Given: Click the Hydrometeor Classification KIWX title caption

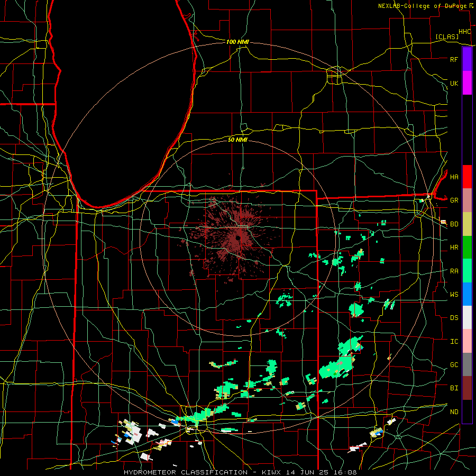Looking at the screenshot, I should point(240,472).
